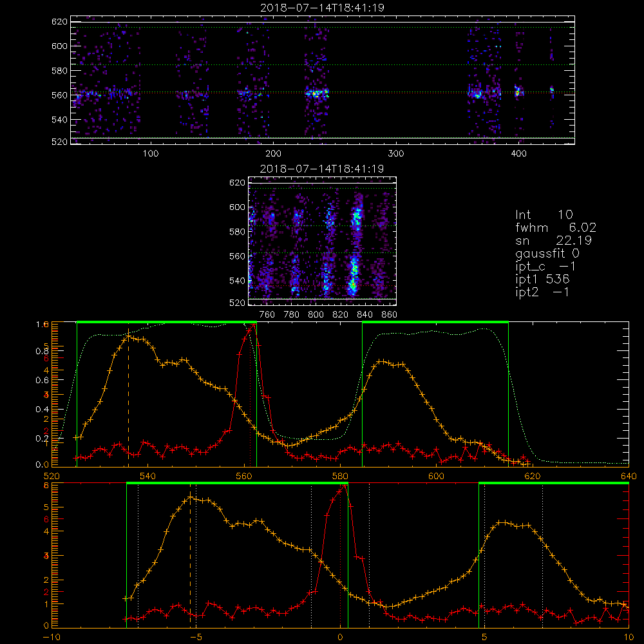Click the white y-axis label 0.2
644x644 pixels.
[42, 439]
